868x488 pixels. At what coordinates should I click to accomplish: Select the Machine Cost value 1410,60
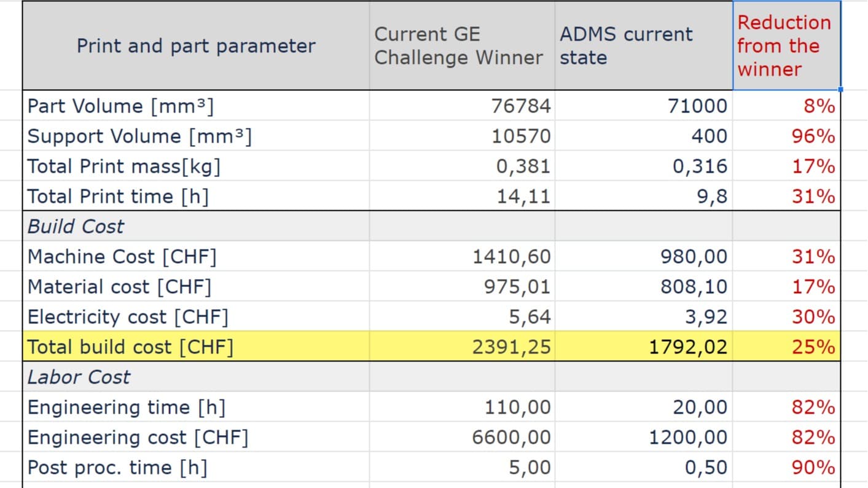[512, 256]
